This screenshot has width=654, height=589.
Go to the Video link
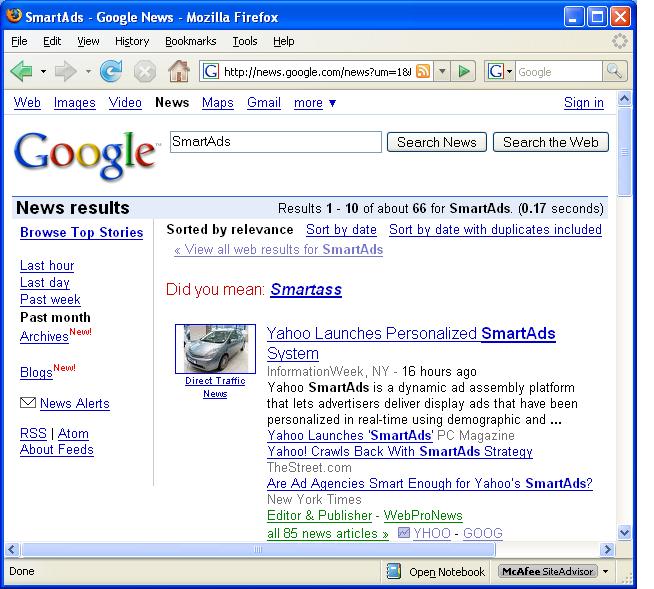[x=125, y=103]
